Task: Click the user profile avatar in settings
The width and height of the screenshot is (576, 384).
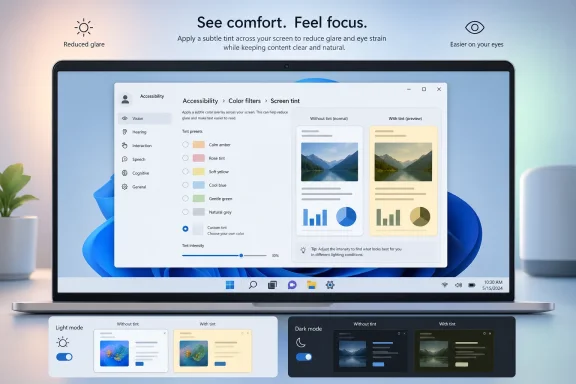Action: click(x=125, y=99)
